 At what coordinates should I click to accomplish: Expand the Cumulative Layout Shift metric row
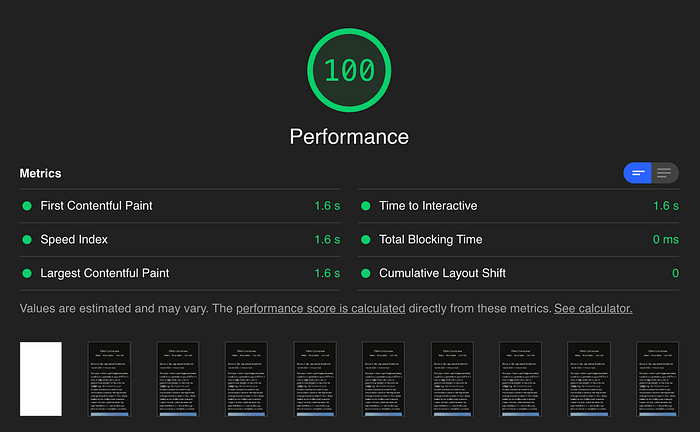[518, 273]
